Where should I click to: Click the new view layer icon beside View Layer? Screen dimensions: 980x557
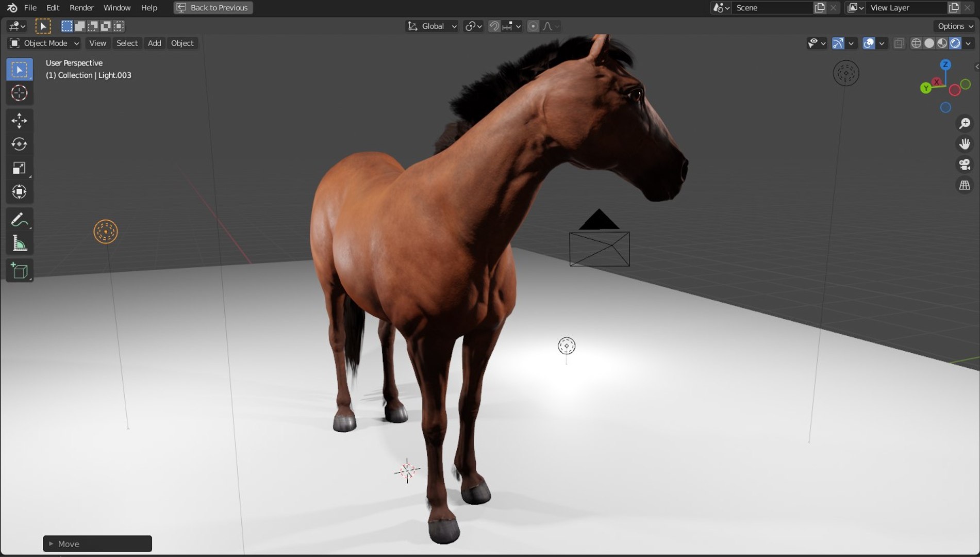tap(954, 8)
